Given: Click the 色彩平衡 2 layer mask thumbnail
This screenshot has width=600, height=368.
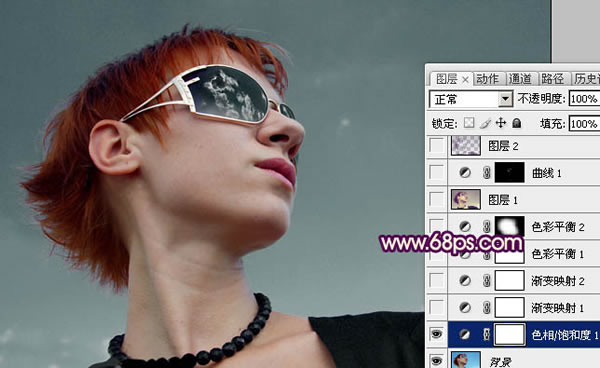Looking at the screenshot, I should [510, 226].
